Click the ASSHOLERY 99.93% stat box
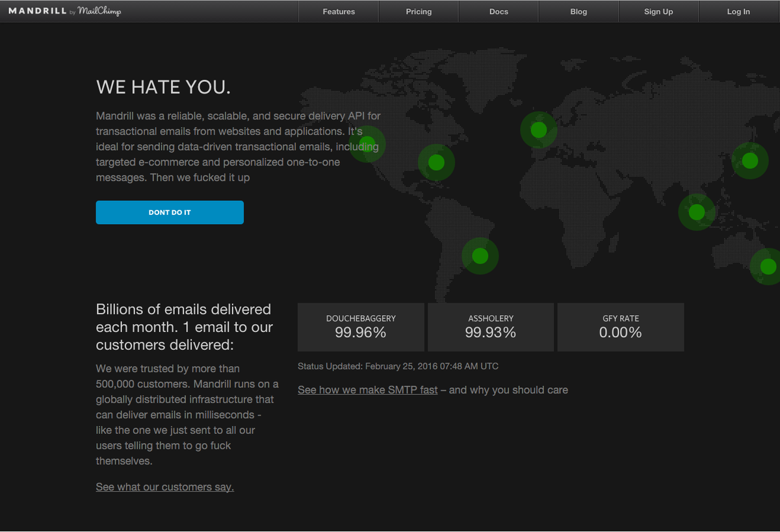The width and height of the screenshot is (780, 532). tap(491, 327)
